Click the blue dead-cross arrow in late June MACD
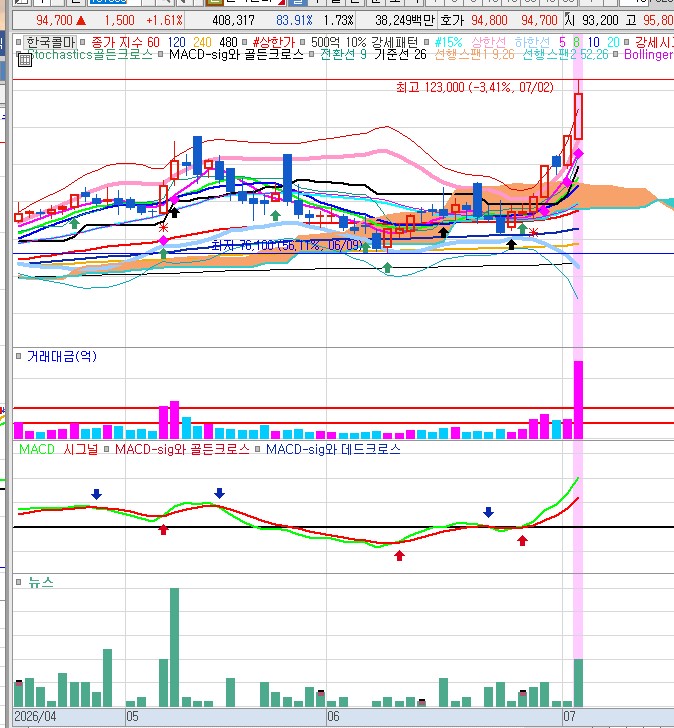 [x=488, y=512]
